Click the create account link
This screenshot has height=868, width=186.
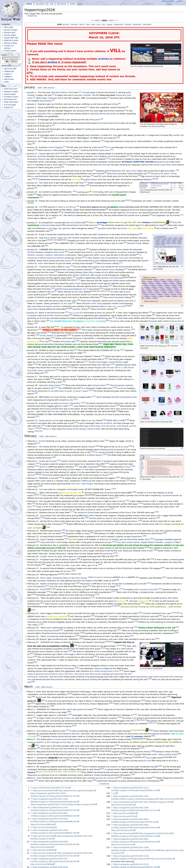pyautogui.click(x=167, y=1)
